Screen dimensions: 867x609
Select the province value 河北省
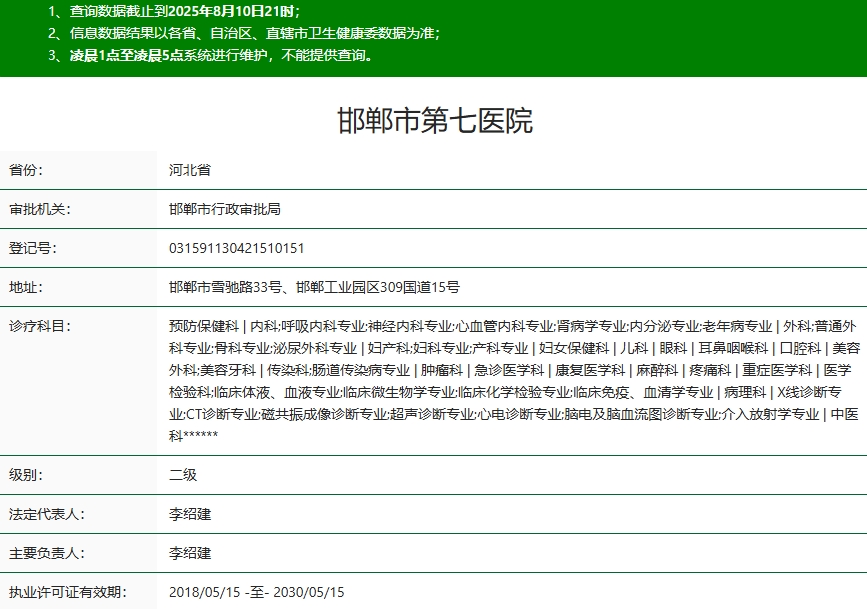190,170
